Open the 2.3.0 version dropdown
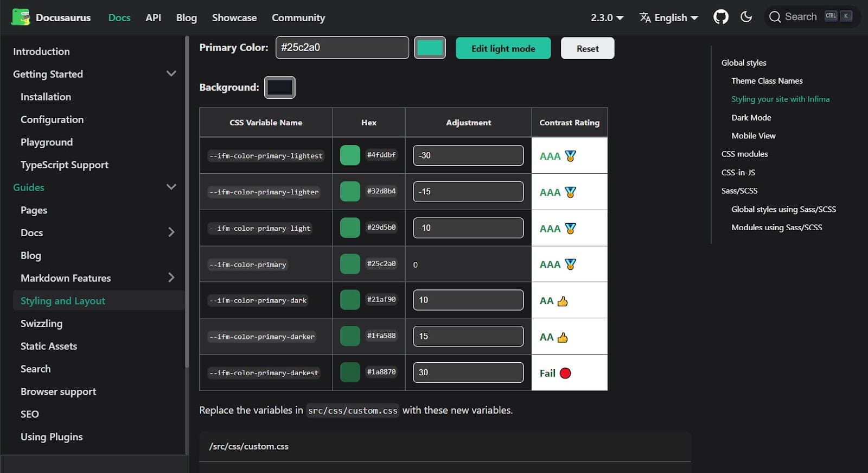Image resolution: width=868 pixels, height=473 pixels. (x=607, y=17)
